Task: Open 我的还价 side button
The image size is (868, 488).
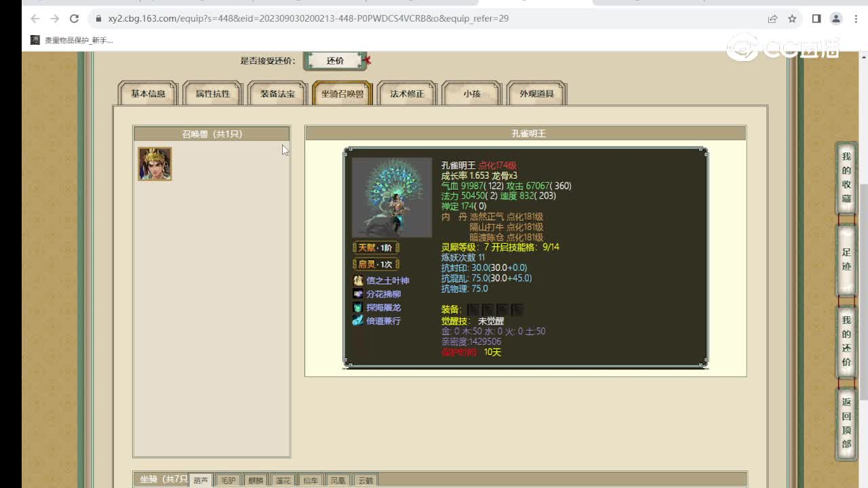Action: pyautogui.click(x=846, y=341)
